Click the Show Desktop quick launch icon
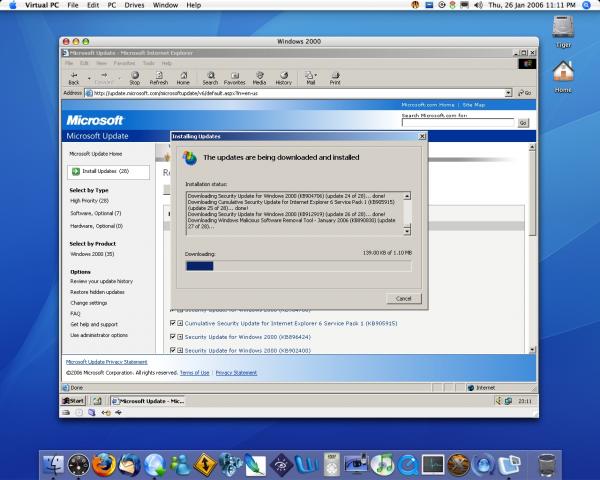The width and height of the screenshot is (600, 480). (97, 401)
